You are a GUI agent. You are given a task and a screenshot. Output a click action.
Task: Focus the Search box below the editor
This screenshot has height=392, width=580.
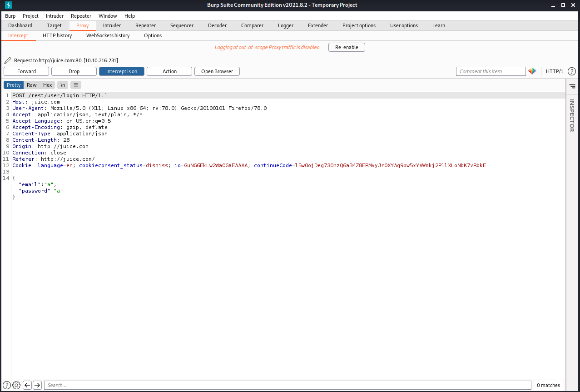tap(288, 385)
